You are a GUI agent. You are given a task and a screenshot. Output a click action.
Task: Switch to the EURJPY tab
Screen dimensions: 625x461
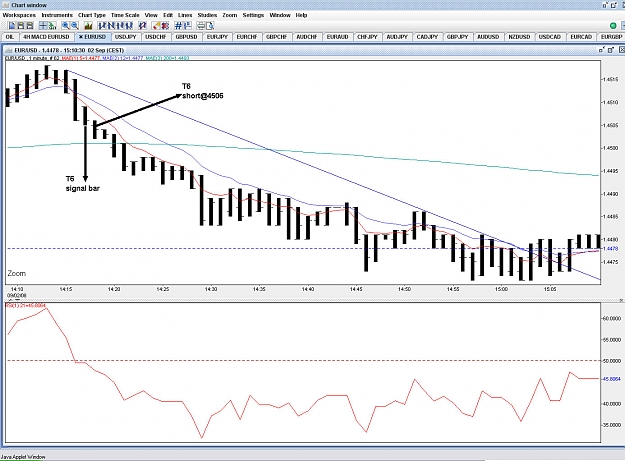click(x=217, y=37)
